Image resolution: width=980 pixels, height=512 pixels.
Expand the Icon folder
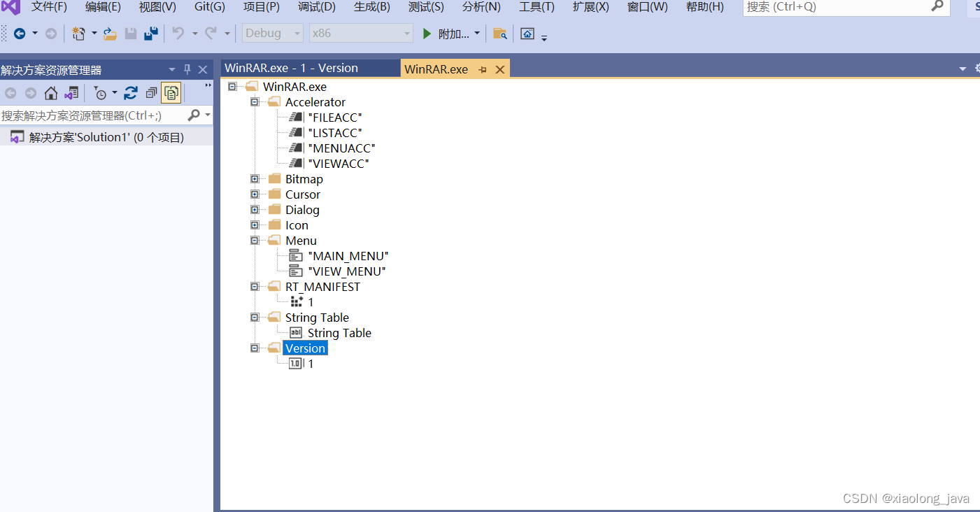click(x=255, y=225)
